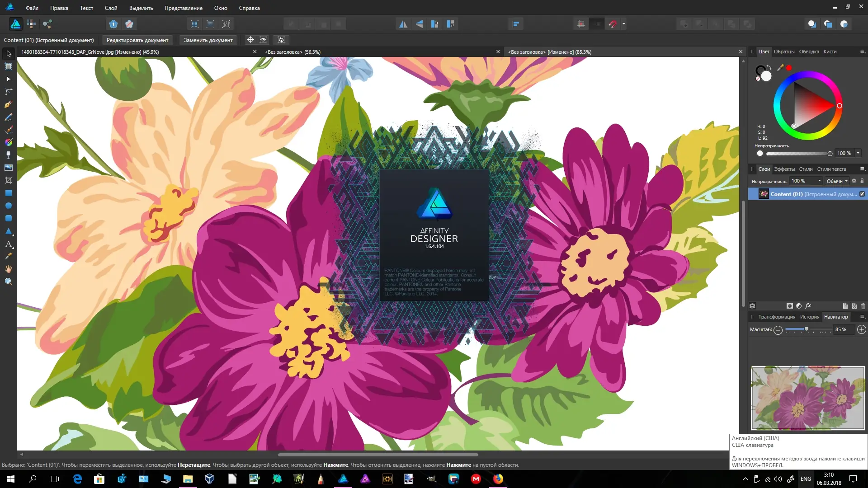Select the Zoom tool at the toolbar bottom

coord(8,281)
